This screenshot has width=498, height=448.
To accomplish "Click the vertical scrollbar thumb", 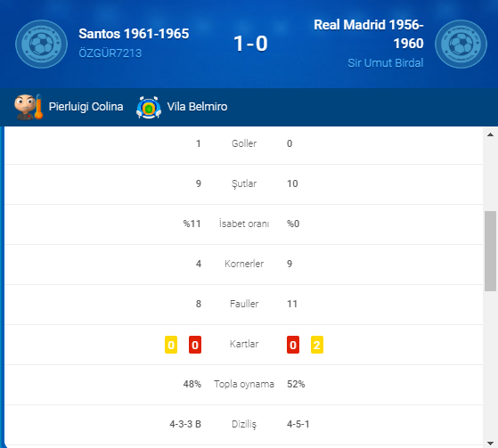I will pos(490,251).
